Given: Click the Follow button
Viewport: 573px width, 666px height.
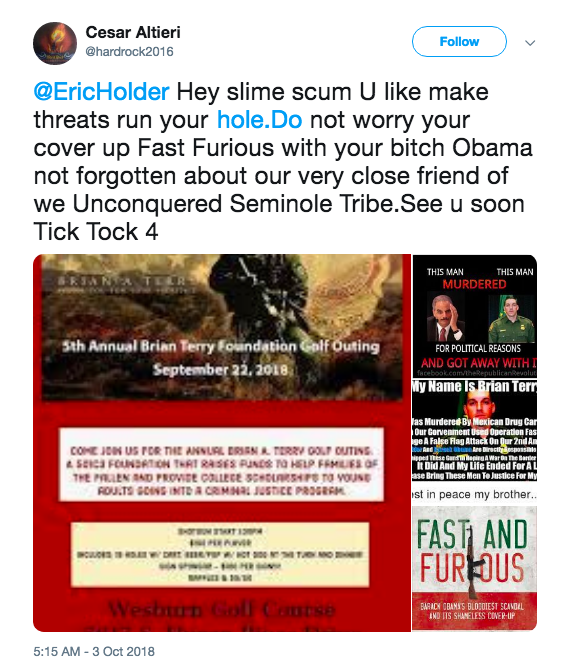Looking at the screenshot, I should point(459,42).
